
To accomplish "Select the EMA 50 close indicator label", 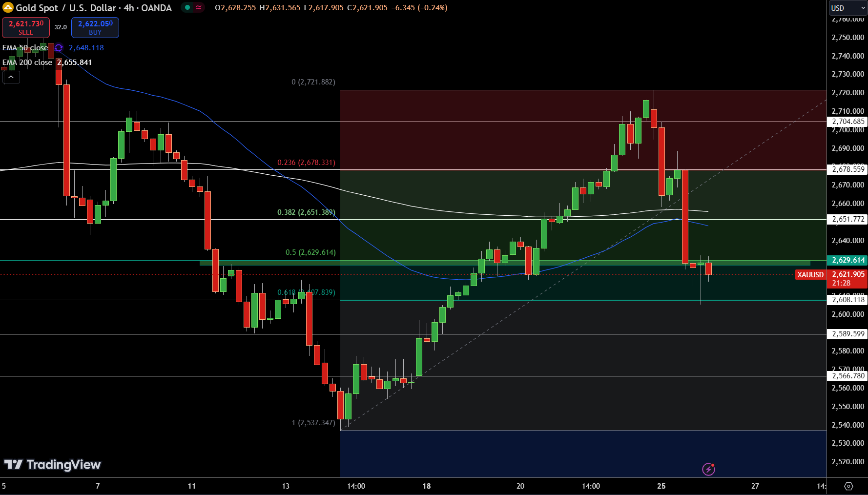I will click(25, 48).
